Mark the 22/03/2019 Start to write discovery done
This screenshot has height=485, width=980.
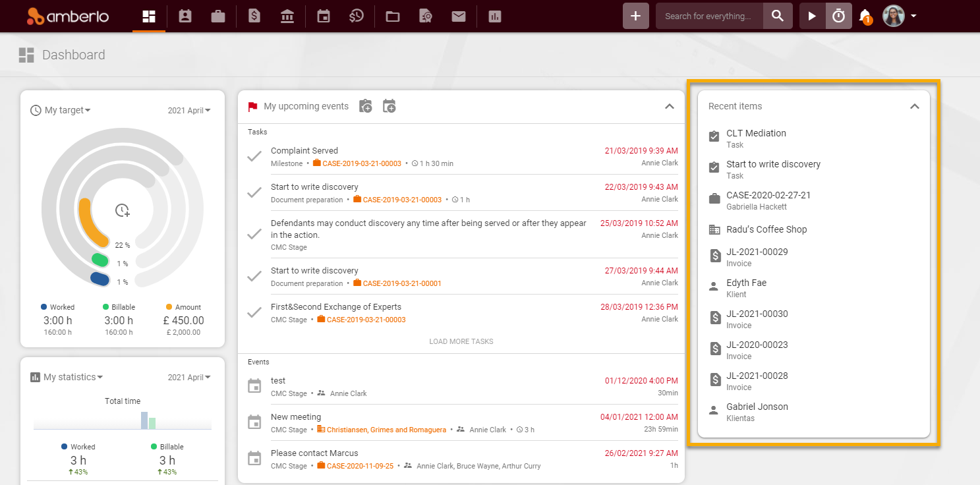pyautogui.click(x=254, y=193)
